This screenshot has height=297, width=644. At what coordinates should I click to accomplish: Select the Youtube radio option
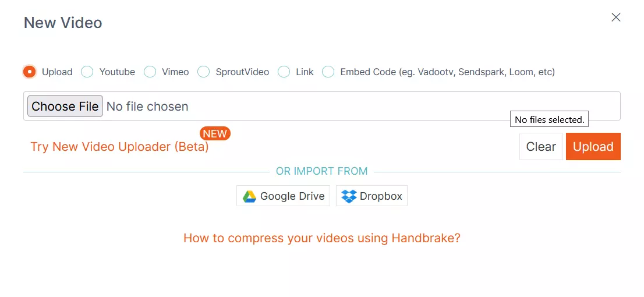87,72
